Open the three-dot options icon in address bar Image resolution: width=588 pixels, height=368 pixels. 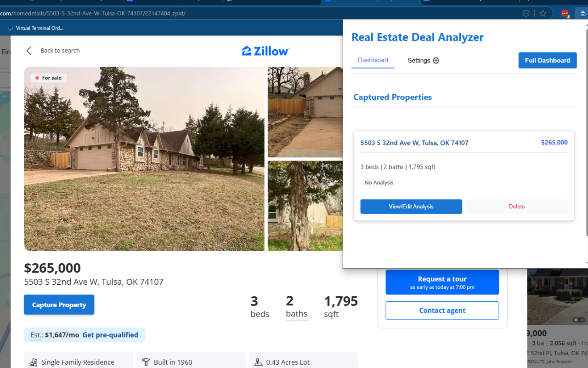tap(526, 13)
